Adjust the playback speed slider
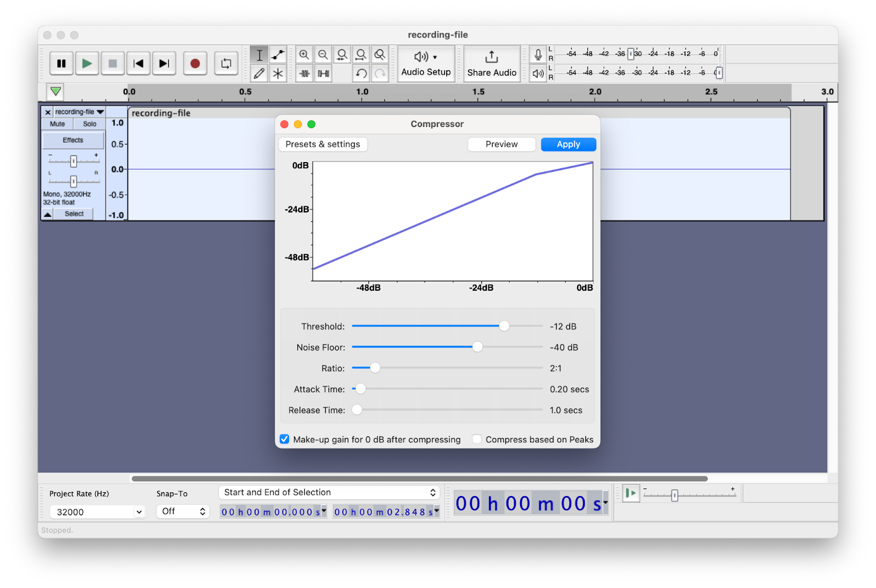The image size is (876, 588). (675, 495)
